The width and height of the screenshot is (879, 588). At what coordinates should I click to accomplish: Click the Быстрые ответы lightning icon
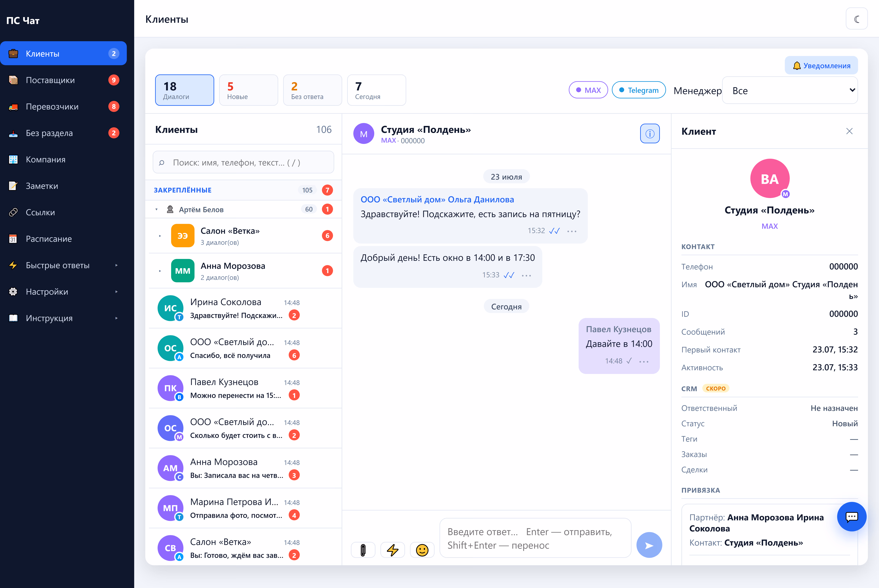[x=13, y=265]
